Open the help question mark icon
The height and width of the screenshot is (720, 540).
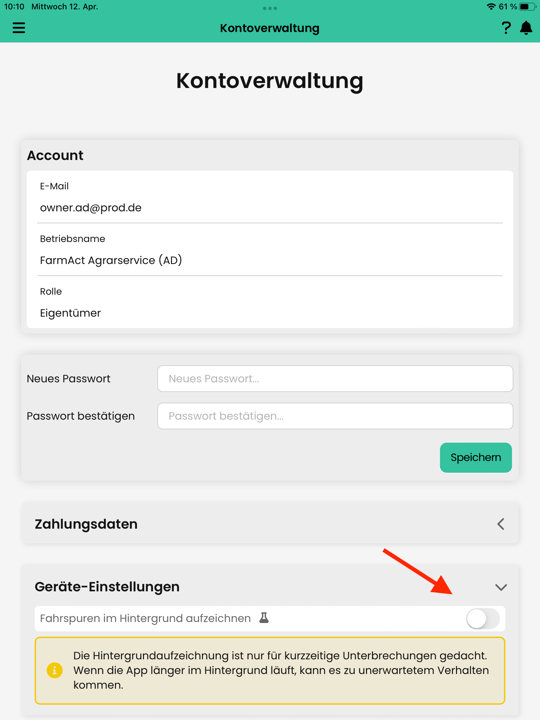point(506,28)
